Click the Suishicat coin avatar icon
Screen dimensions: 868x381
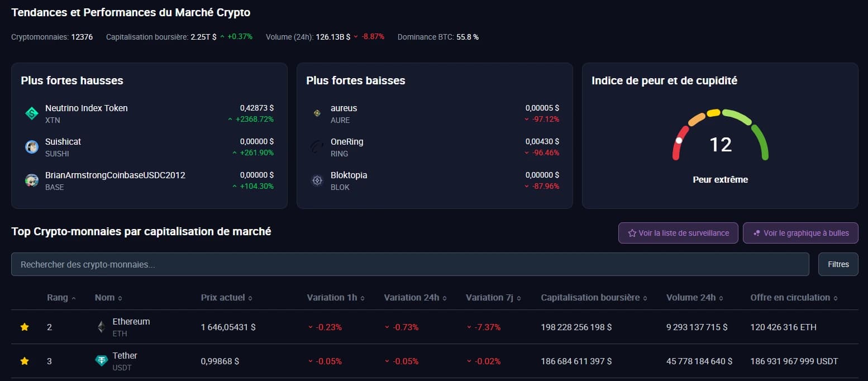[x=32, y=147]
